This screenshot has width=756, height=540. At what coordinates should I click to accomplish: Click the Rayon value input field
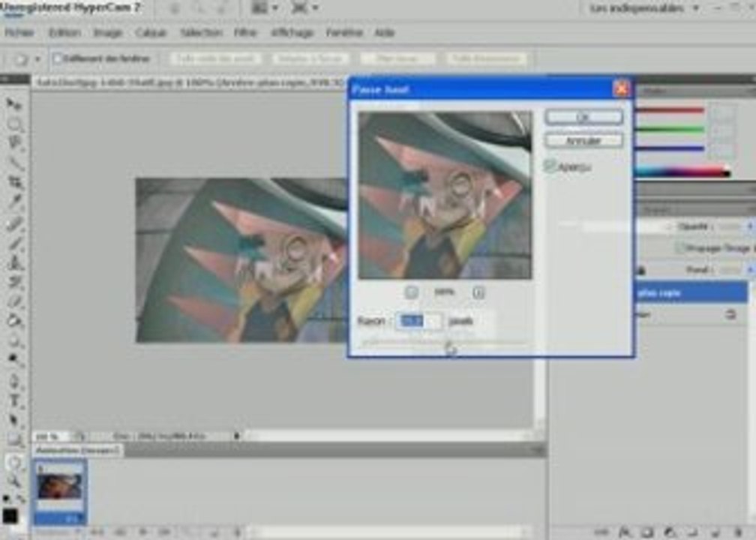click(x=418, y=321)
